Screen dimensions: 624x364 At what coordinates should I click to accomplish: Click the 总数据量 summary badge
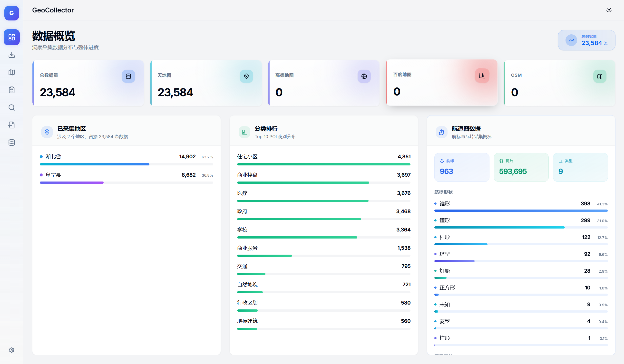(586, 40)
